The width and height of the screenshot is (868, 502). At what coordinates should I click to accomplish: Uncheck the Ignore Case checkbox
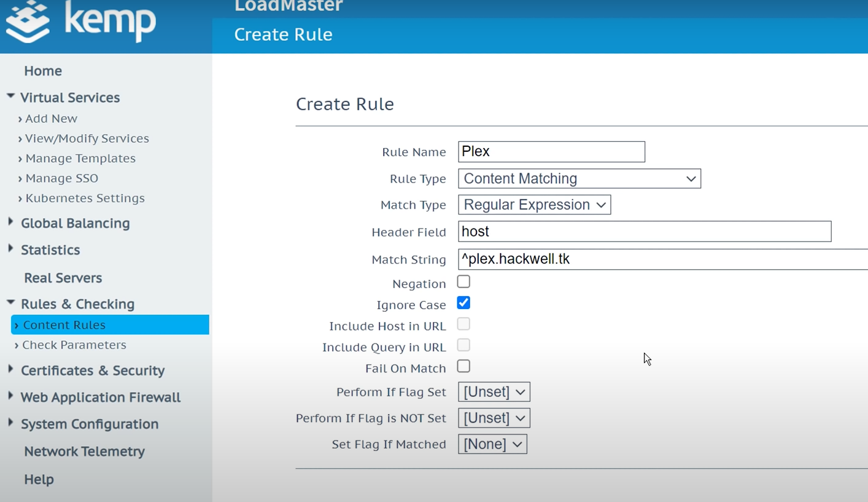pyautogui.click(x=463, y=303)
